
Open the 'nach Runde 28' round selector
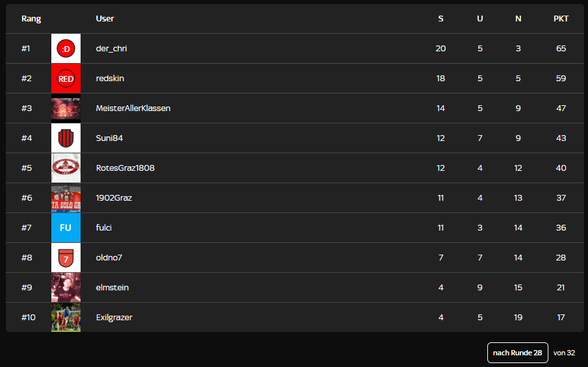click(x=517, y=353)
